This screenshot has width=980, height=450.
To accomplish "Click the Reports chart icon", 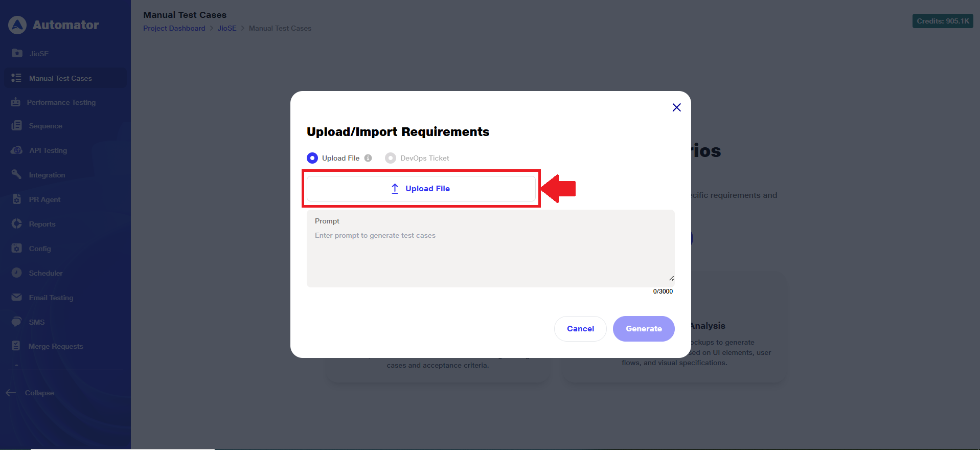I will coord(17,224).
